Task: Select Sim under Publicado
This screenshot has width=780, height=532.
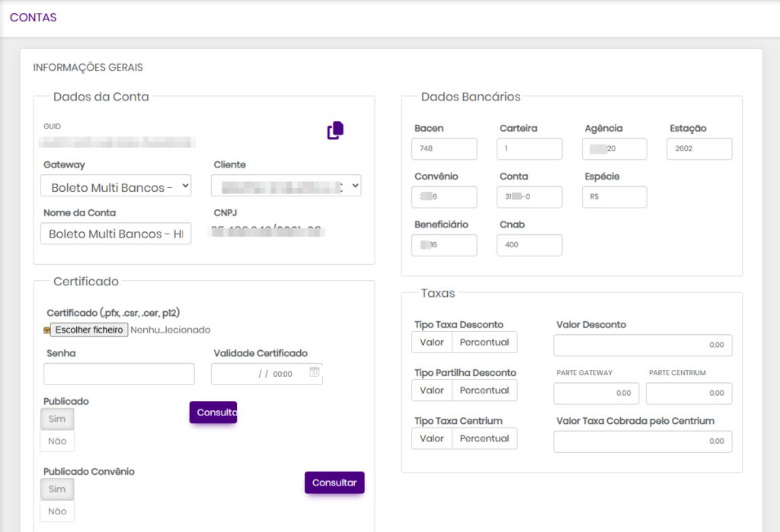Action: (57, 419)
